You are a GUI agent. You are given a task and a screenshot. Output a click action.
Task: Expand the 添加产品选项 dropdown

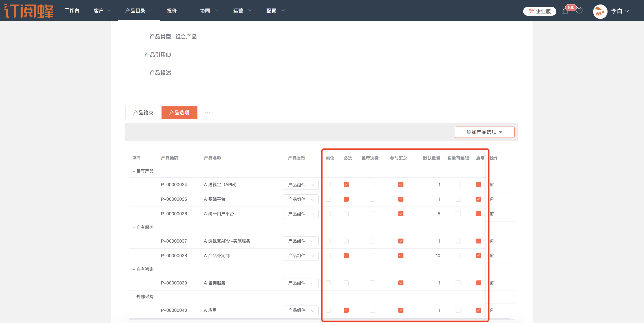484,132
